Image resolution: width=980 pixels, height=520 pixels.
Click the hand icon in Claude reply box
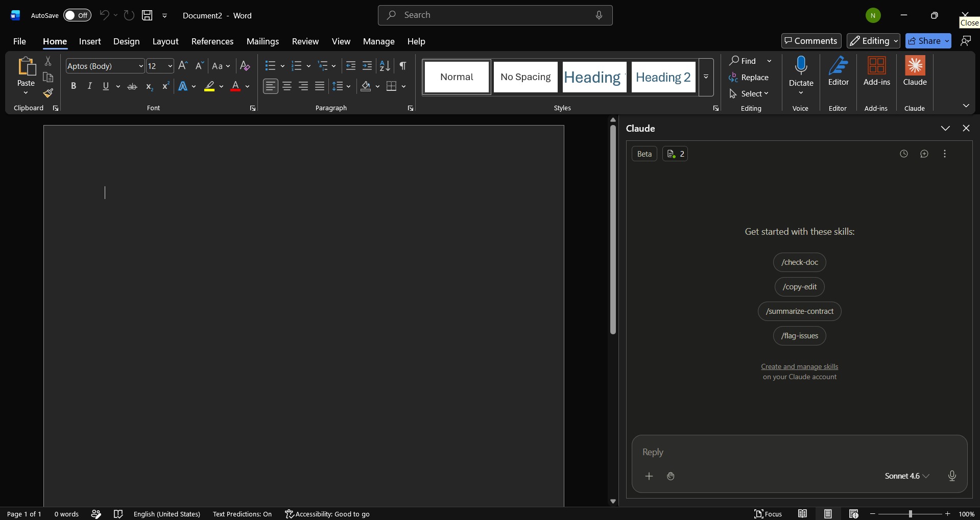[671, 476]
